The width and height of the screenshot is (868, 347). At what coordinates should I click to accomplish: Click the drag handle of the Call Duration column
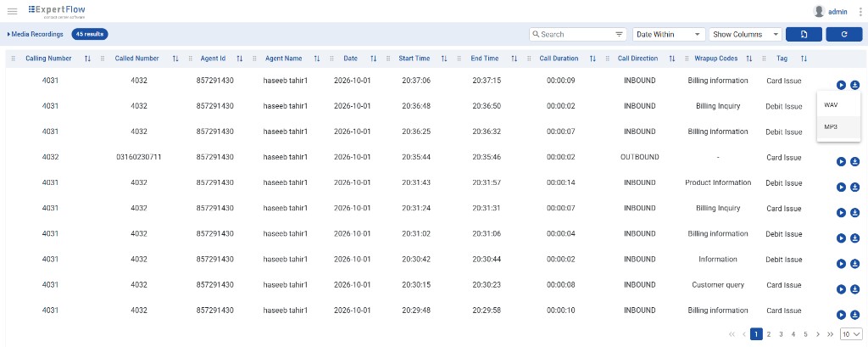pyautogui.click(x=530, y=59)
